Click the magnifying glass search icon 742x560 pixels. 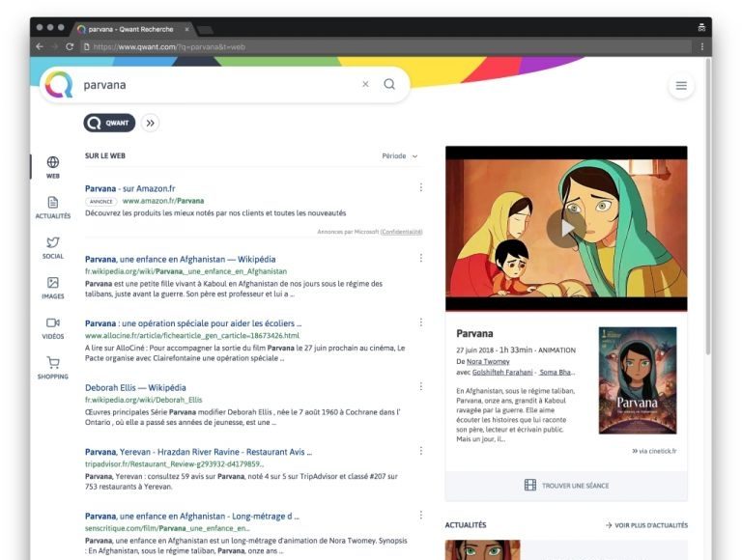pos(389,84)
